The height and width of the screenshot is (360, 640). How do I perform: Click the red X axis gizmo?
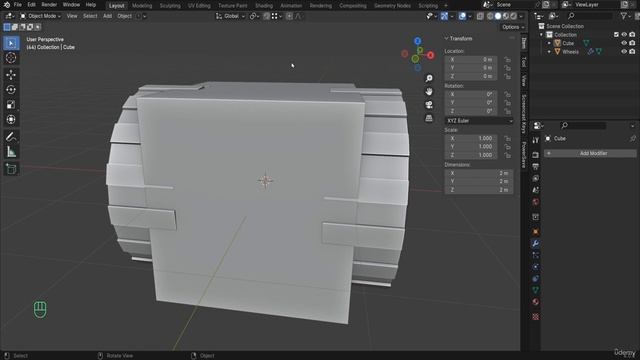(x=431, y=55)
